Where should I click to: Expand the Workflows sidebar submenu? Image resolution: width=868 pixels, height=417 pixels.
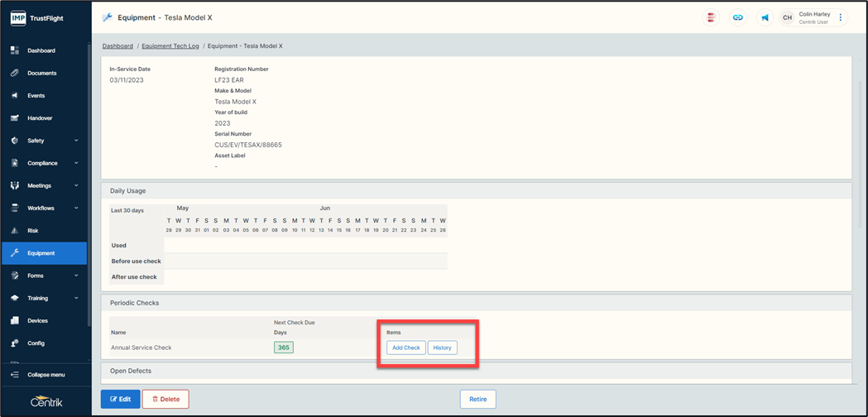76,208
